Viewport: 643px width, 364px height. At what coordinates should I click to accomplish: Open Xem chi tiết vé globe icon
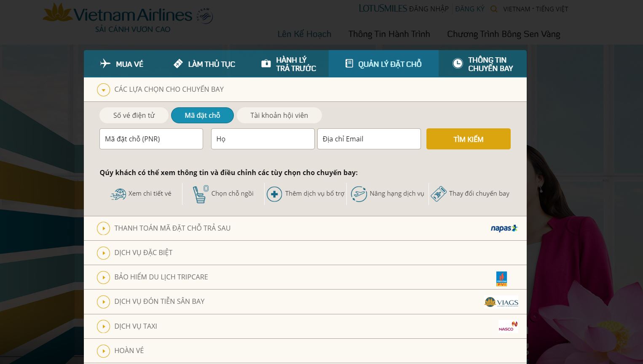[x=118, y=194]
